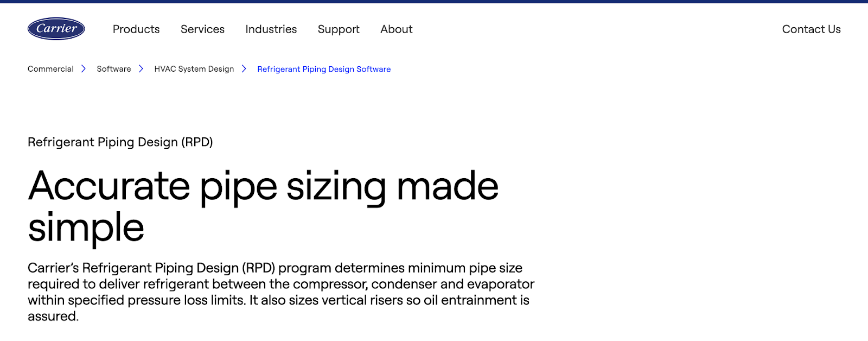The height and width of the screenshot is (341, 868).
Task: Click chevron after Commercial breadcrumb
Action: coord(84,69)
